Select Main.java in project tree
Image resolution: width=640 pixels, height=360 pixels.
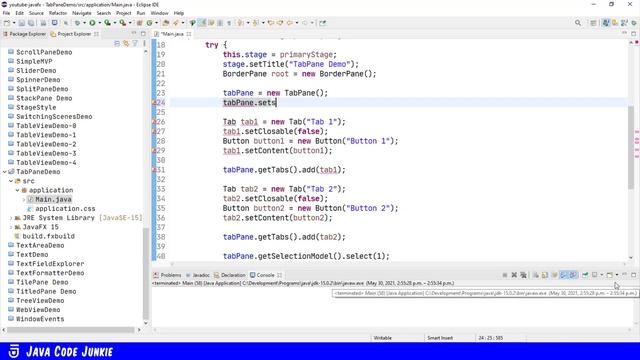[x=53, y=200]
